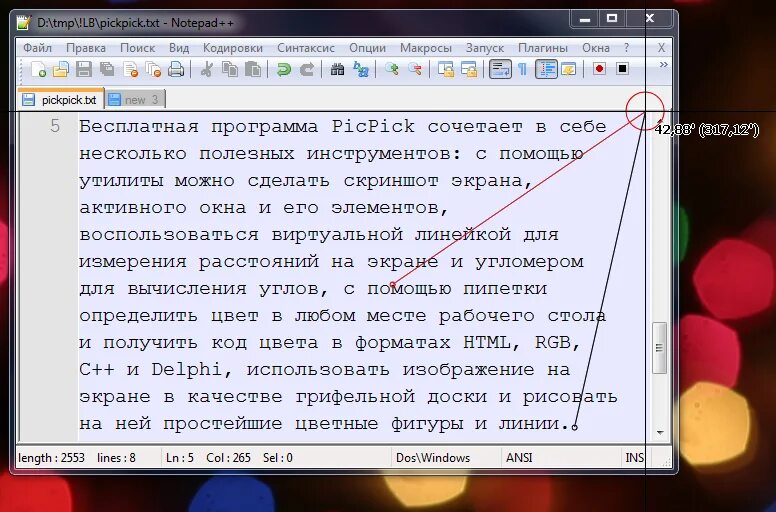The image size is (776, 512).
Task: Open the Макросы menu
Action: pyautogui.click(x=426, y=48)
